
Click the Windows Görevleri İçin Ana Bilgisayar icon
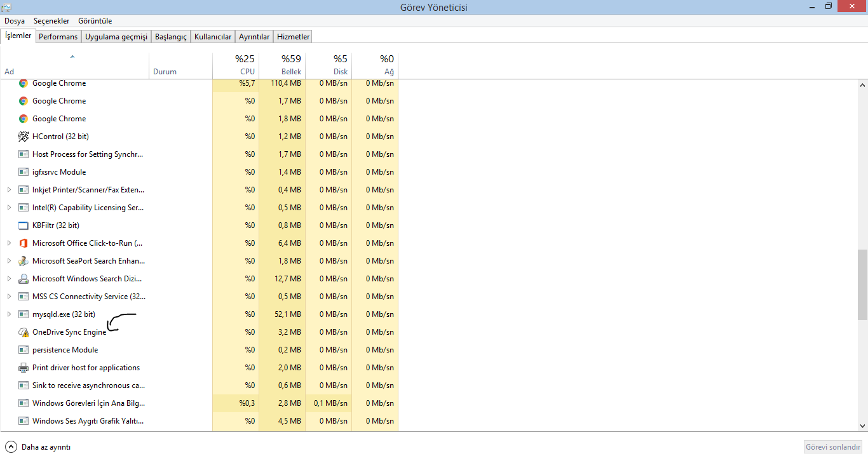(24, 403)
